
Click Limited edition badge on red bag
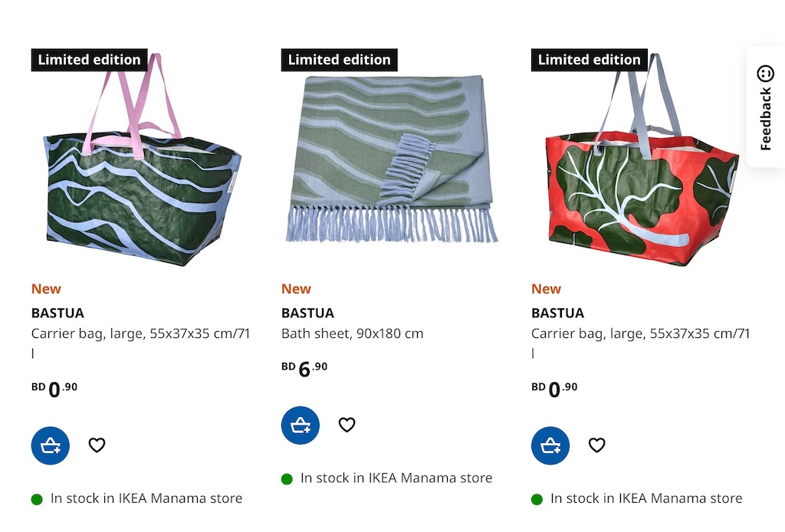tap(590, 60)
